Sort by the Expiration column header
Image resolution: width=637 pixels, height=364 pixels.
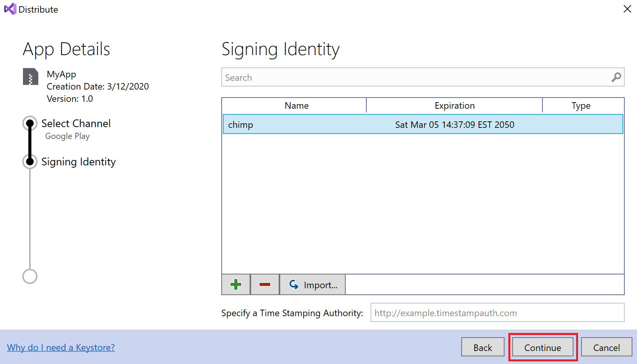(x=454, y=106)
